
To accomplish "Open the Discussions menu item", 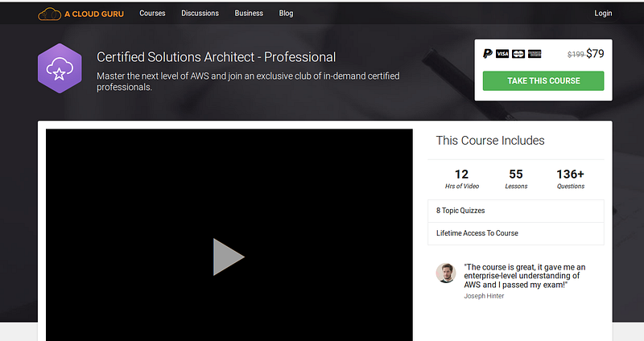I will click(200, 13).
